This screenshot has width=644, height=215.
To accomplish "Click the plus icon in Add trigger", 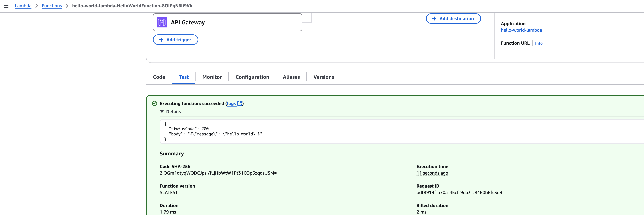I will coord(161,40).
